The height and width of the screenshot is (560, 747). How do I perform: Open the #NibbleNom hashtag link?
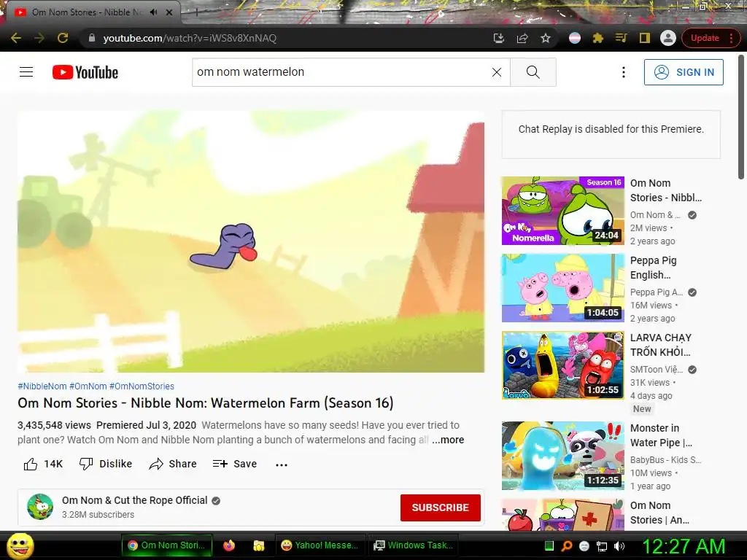click(42, 386)
